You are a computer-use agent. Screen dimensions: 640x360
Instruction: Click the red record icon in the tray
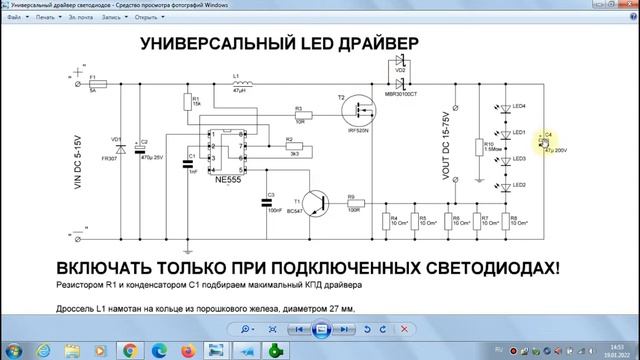pos(513,351)
